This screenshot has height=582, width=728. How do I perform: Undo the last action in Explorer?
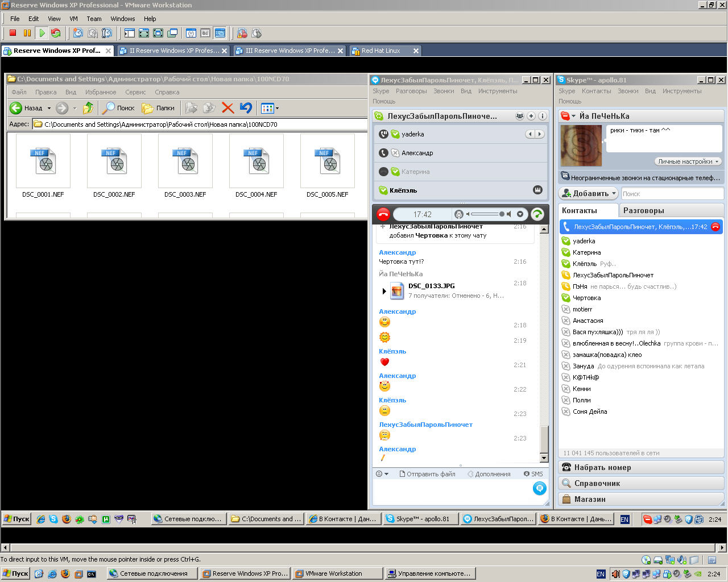click(x=246, y=107)
